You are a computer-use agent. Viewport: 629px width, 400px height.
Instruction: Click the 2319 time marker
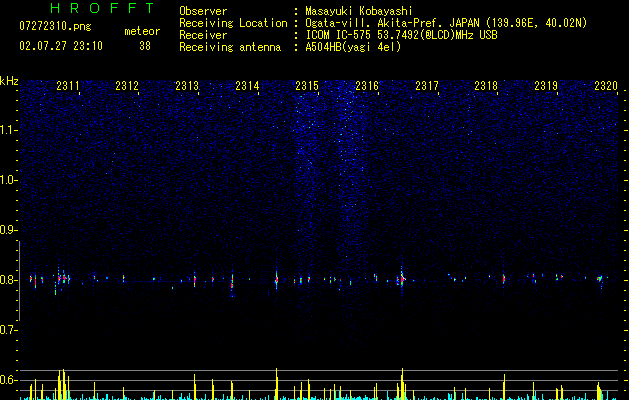coord(546,85)
